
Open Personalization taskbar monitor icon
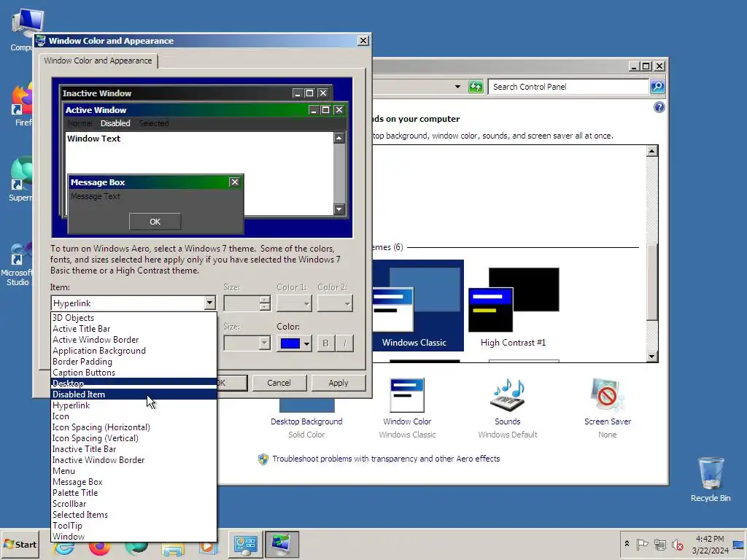point(282,544)
